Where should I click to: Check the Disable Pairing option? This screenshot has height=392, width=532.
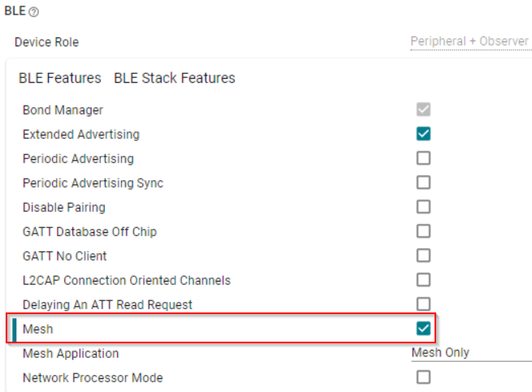423,207
